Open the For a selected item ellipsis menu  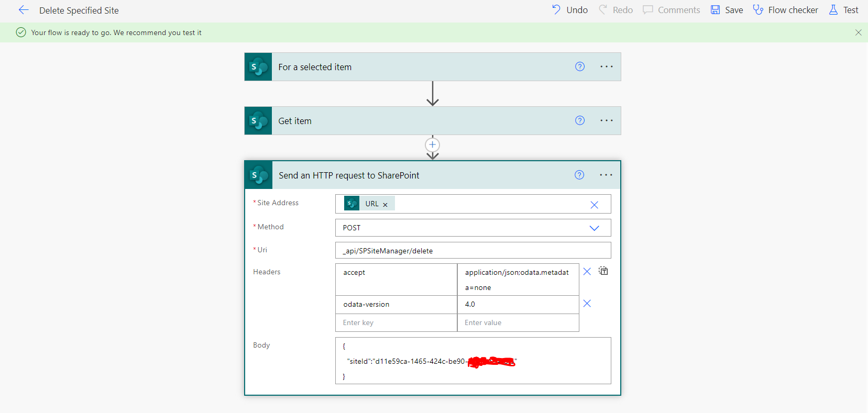click(x=607, y=66)
